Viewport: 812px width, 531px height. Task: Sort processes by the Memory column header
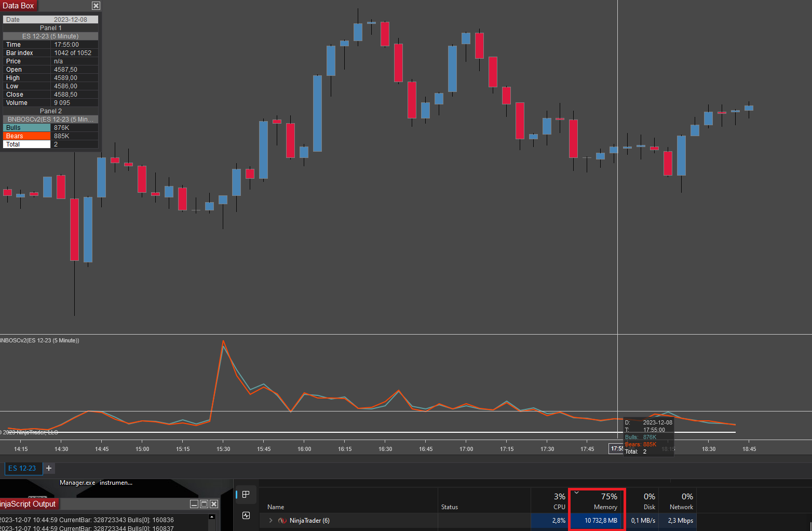point(605,507)
